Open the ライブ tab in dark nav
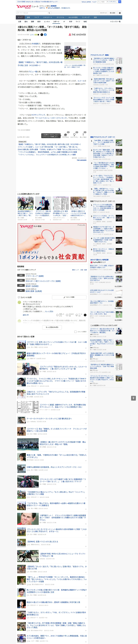The width and height of the screenshot is (138, 644). coord(37,17)
